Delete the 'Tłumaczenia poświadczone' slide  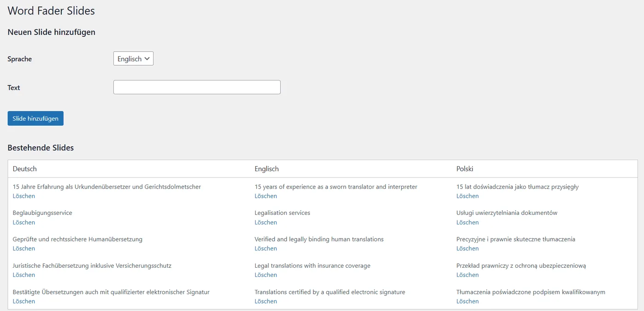click(467, 301)
